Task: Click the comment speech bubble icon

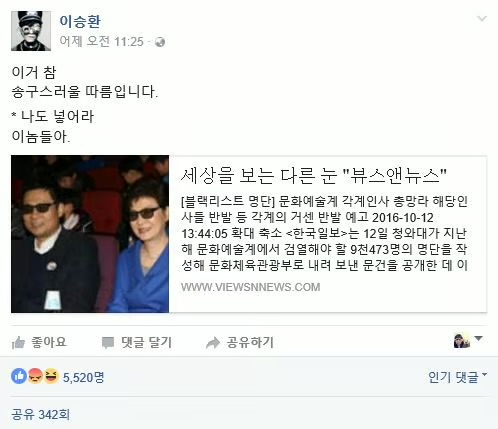Action: click(108, 343)
